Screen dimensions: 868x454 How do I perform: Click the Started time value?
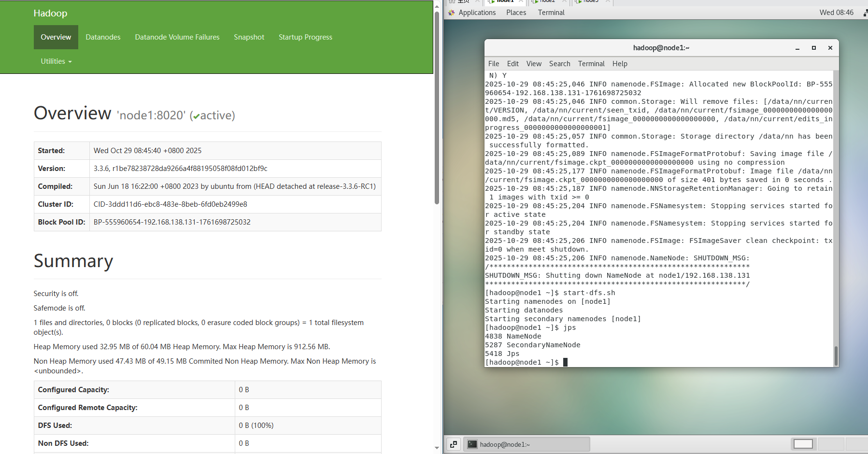[x=147, y=151]
